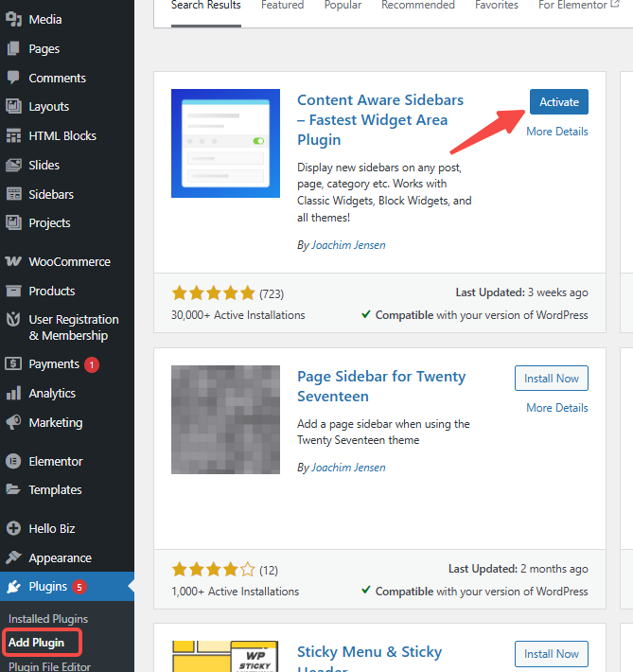
Task: Click the Marketing megaphone icon
Action: pos(13,423)
